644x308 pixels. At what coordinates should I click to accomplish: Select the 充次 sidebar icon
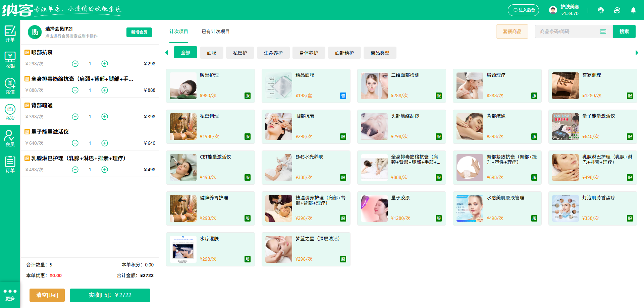point(10,112)
